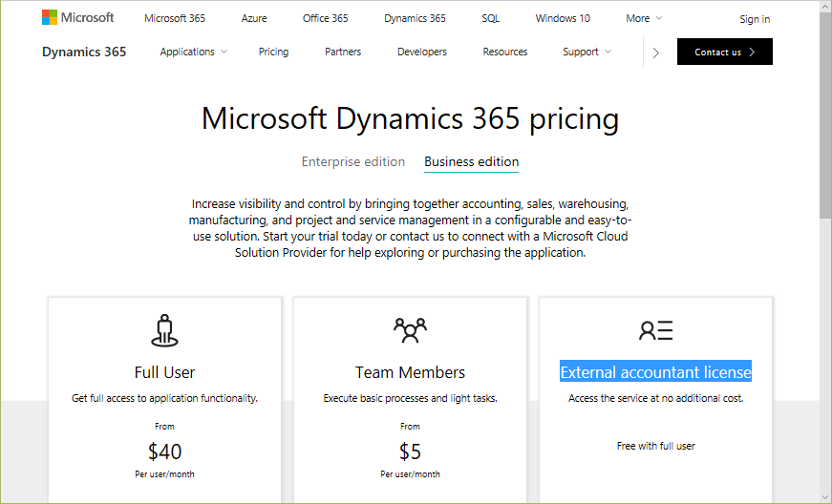Click the Team Members card title

coord(410,372)
